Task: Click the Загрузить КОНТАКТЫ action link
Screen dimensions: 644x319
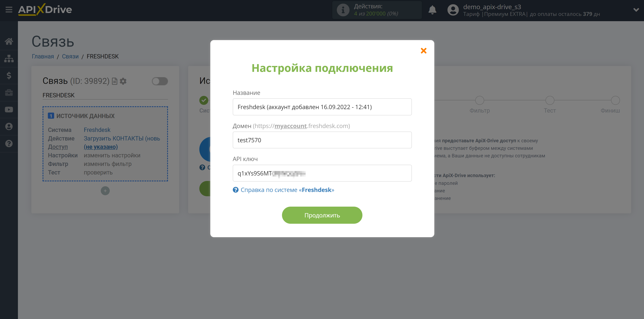Action: [122, 138]
